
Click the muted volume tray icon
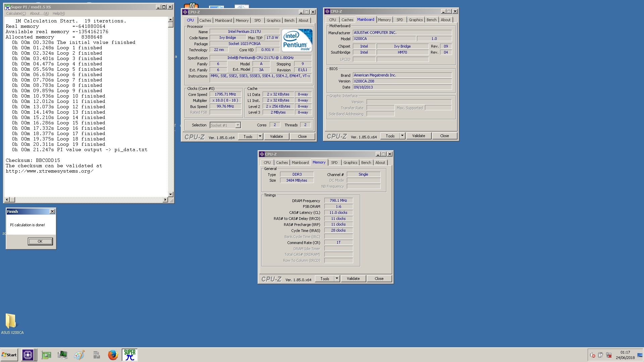[593, 355]
